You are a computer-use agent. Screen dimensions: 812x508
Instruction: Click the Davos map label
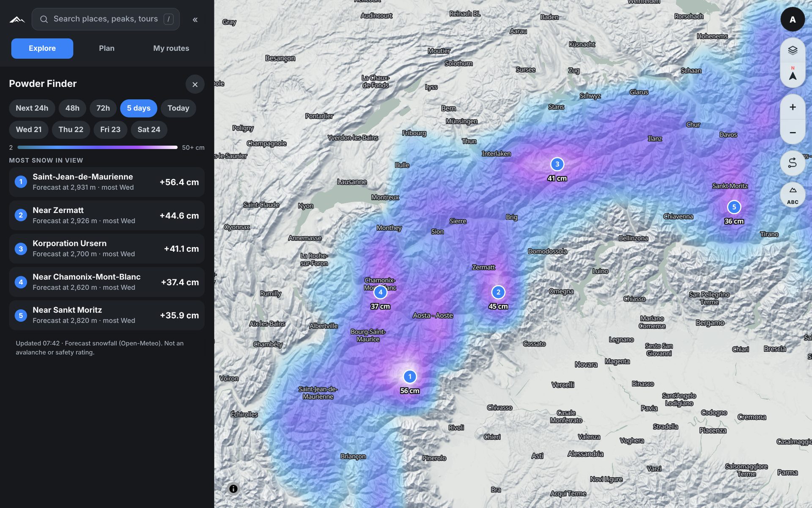pos(728,135)
